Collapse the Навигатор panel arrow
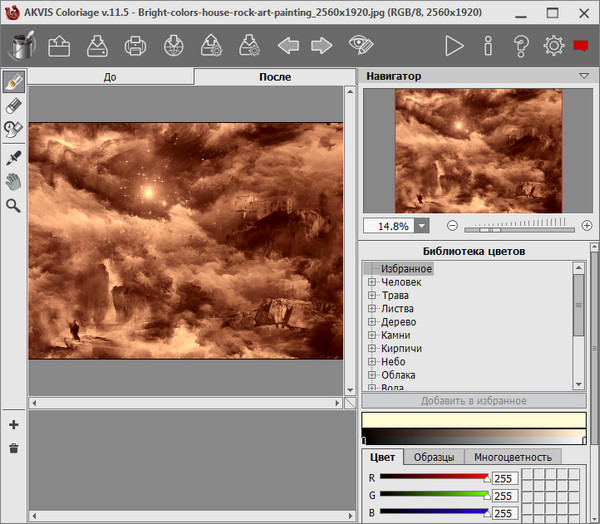Image resolution: width=600 pixels, height=524 pixels. pos(584,76)
